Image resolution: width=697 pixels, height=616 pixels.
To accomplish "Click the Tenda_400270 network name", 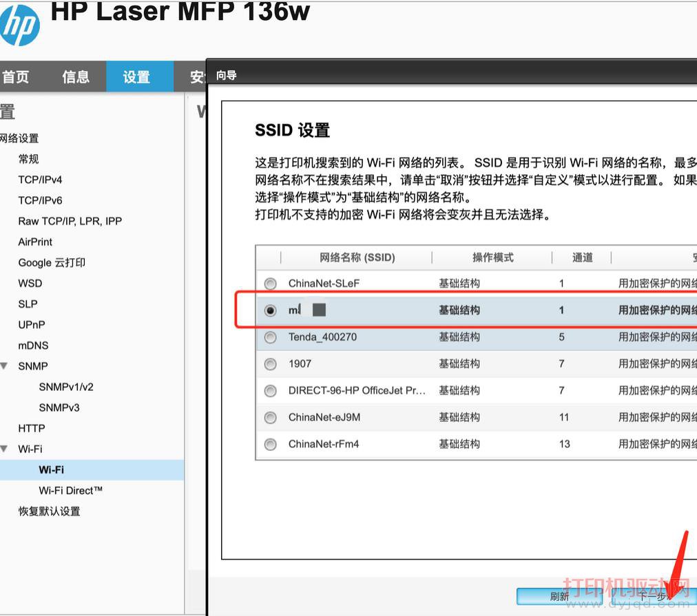I will coord(322,337).
